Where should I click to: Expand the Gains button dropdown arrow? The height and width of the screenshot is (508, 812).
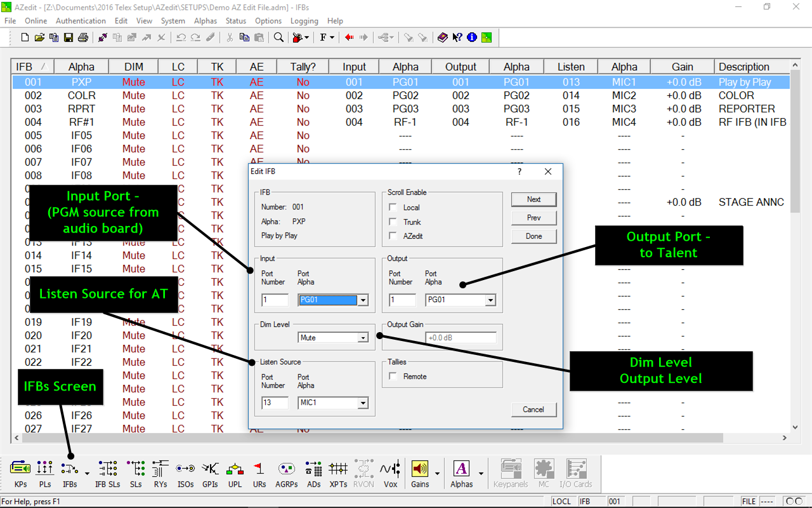tap(437, 474)
